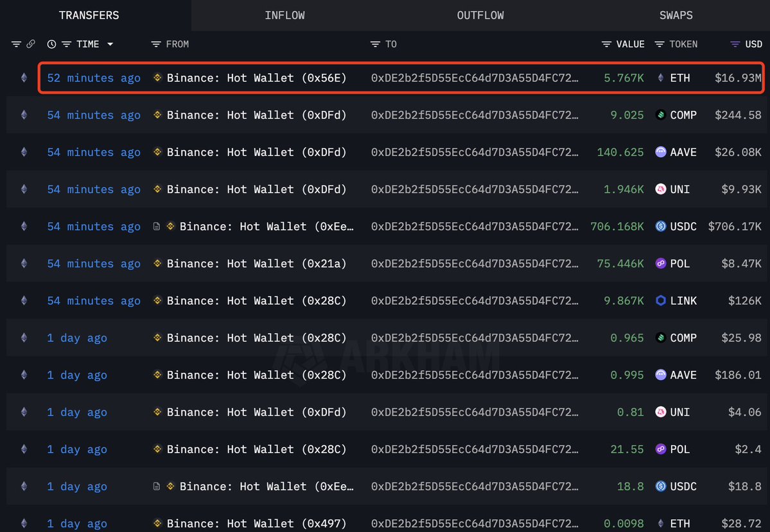The width and height of the screenshot is (770, 532).
Task: Click the recipient address in the LINK row
Action: coord(474,301)
